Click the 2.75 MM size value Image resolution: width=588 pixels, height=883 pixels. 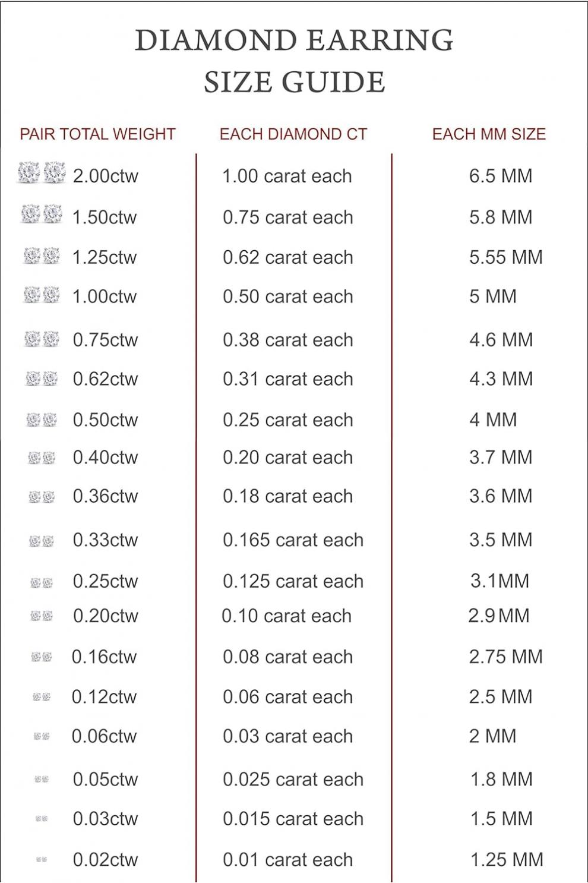tap(506, 657)
